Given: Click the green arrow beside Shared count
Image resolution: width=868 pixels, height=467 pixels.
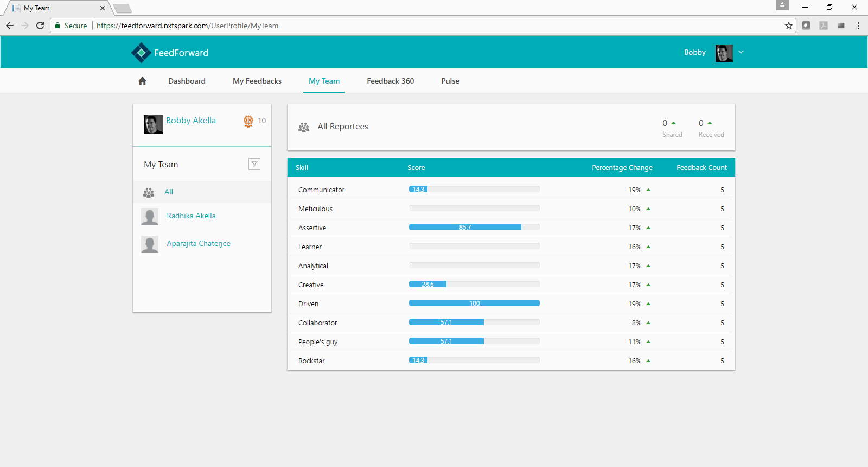Looking at the screenshot, I should pos(673,123).
